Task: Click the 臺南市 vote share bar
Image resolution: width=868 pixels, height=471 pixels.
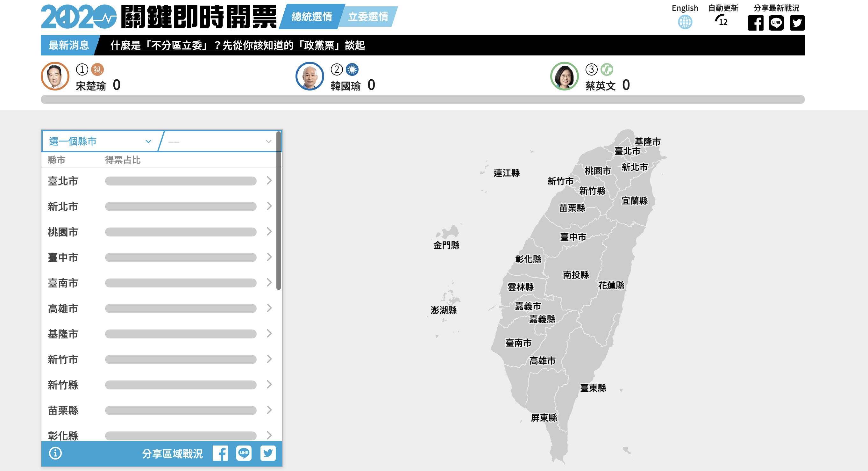Action: coord(181,283)
